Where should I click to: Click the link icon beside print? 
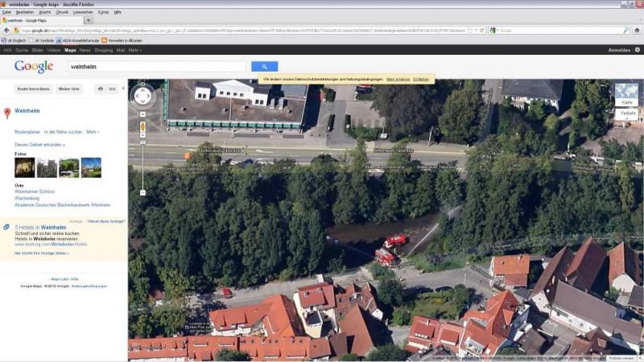tap(113, 88)
